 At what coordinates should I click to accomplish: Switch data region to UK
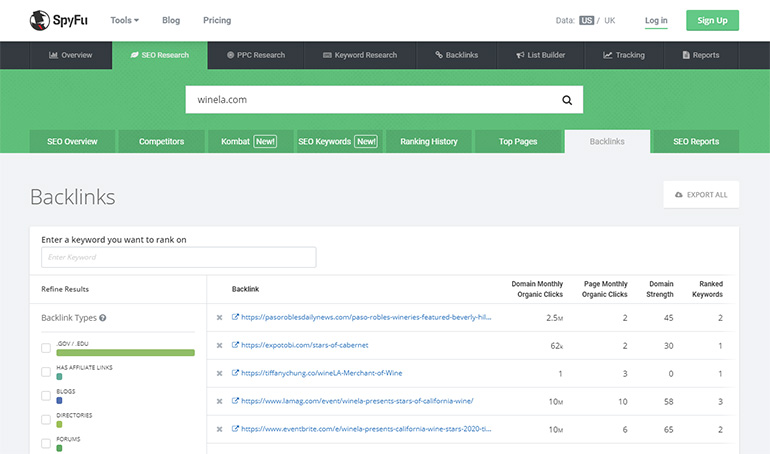click(610, 20)
